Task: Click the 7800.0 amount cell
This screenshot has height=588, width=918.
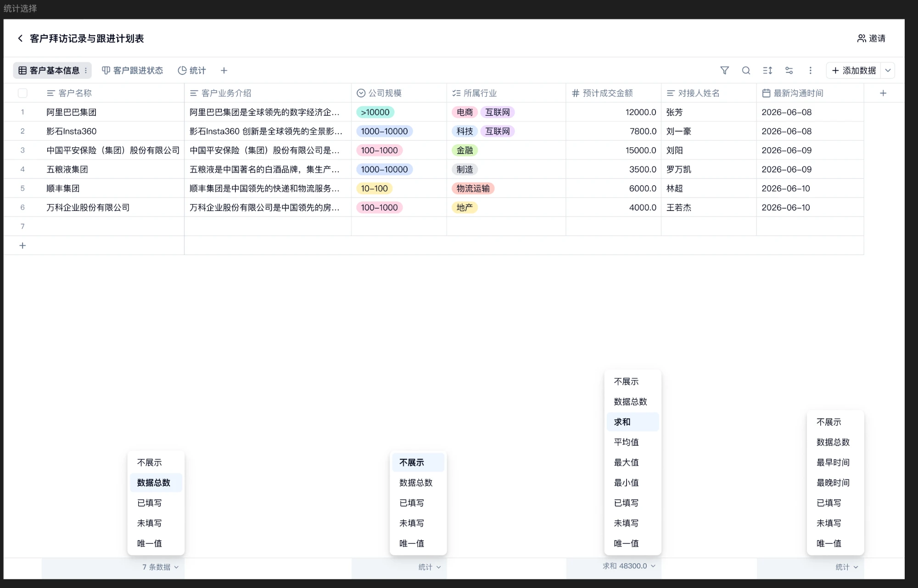Action: 613,131
